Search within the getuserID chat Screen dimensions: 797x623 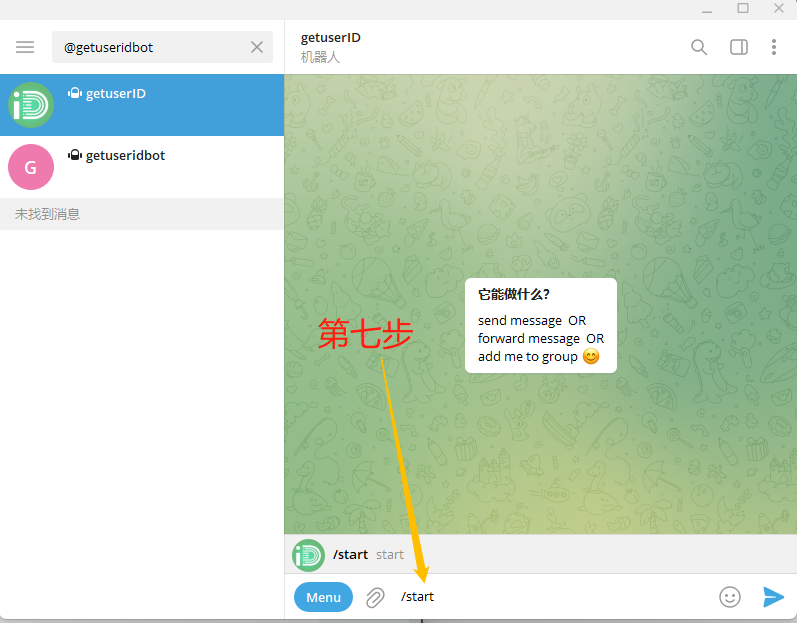(x=699, y=47)
